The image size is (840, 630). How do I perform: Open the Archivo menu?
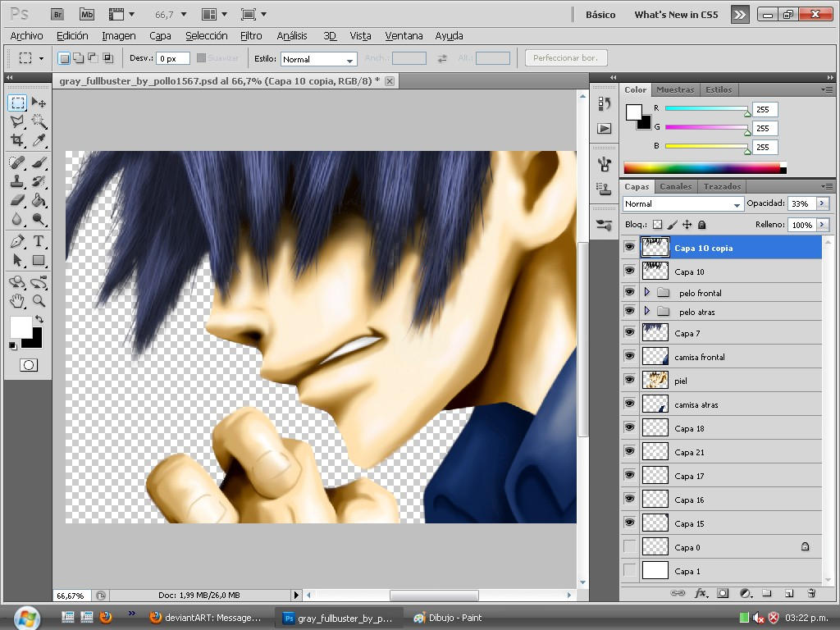[26, 36]
